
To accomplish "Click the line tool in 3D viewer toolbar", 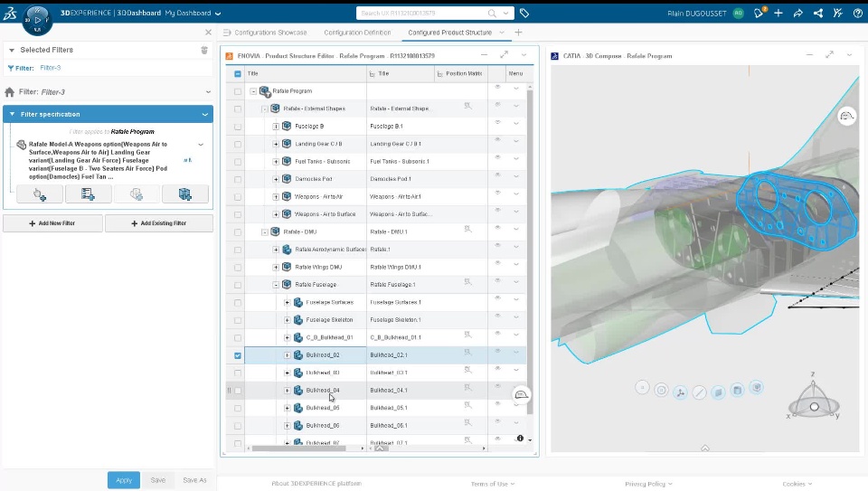I will 699,392.
